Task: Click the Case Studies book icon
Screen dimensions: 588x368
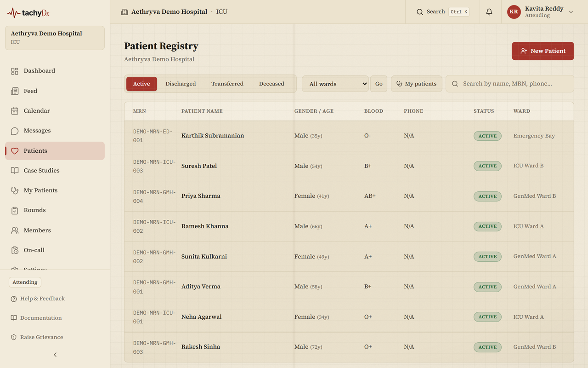Action: (x=15, y=171)
